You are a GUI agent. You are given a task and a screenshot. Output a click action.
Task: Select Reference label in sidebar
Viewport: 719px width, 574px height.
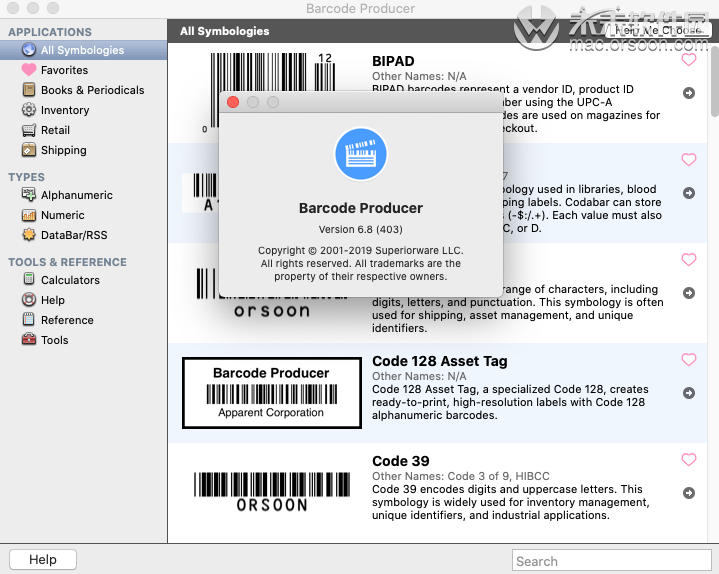coord(67,320)
